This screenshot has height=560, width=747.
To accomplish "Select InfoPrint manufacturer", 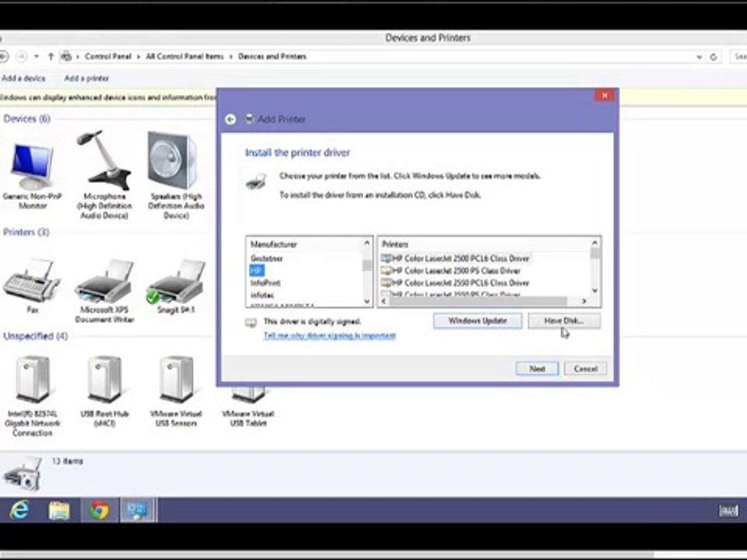I will [x=265, y=283].
